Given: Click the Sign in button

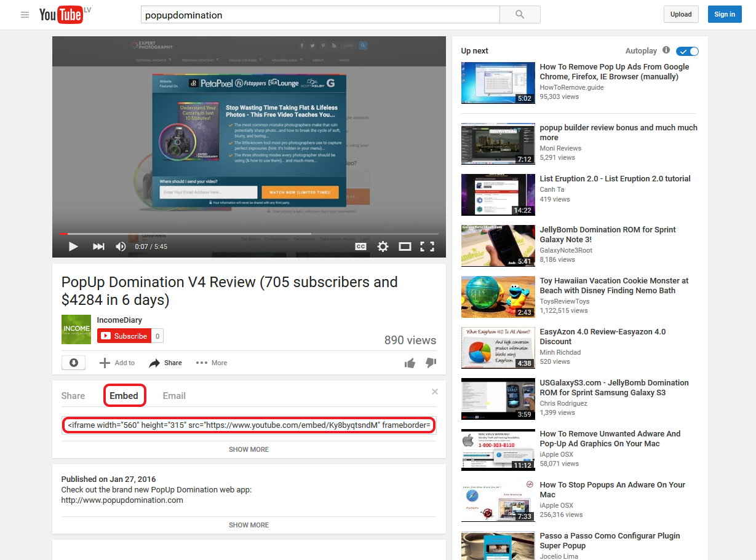Looking at the screenshot, I should [725, 14].
